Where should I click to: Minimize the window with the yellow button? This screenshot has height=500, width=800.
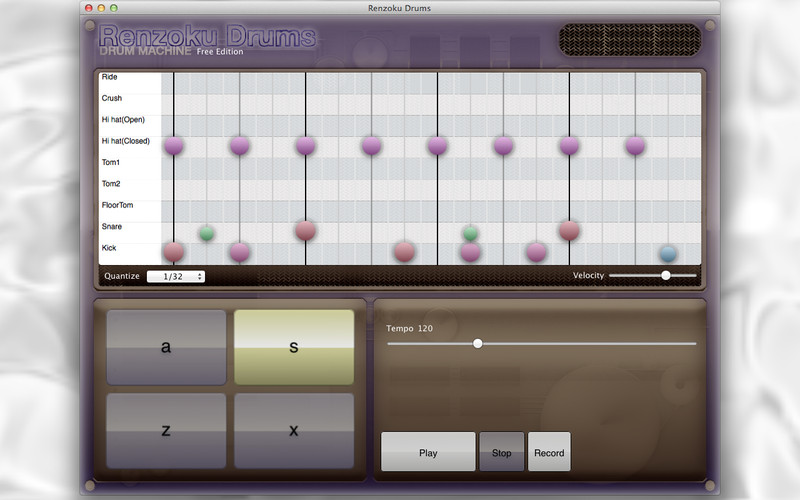click(101, 8)
